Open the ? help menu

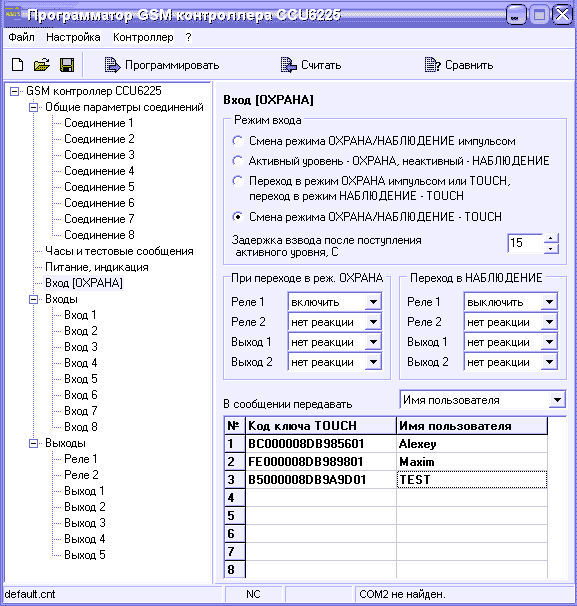188,37
